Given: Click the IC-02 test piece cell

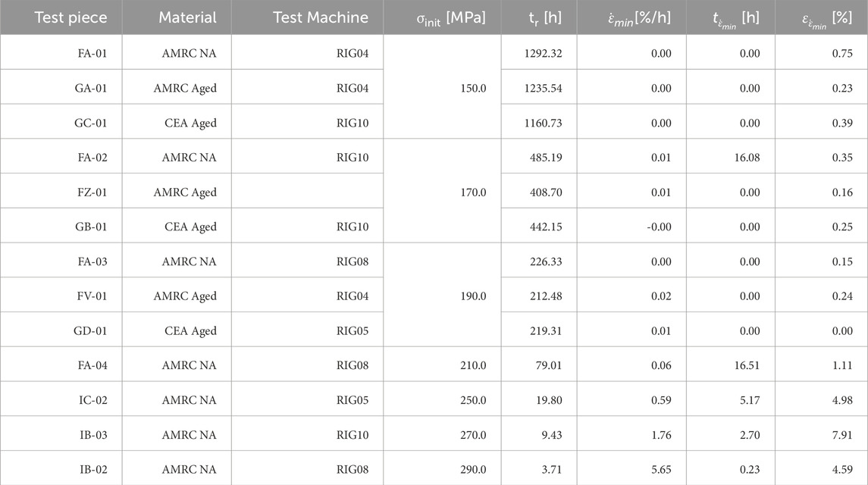Looking at the screenshot, I should (x=91, y=400).
